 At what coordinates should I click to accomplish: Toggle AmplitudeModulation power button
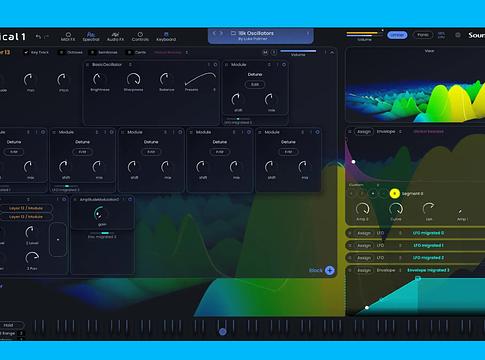pos(130,200)
